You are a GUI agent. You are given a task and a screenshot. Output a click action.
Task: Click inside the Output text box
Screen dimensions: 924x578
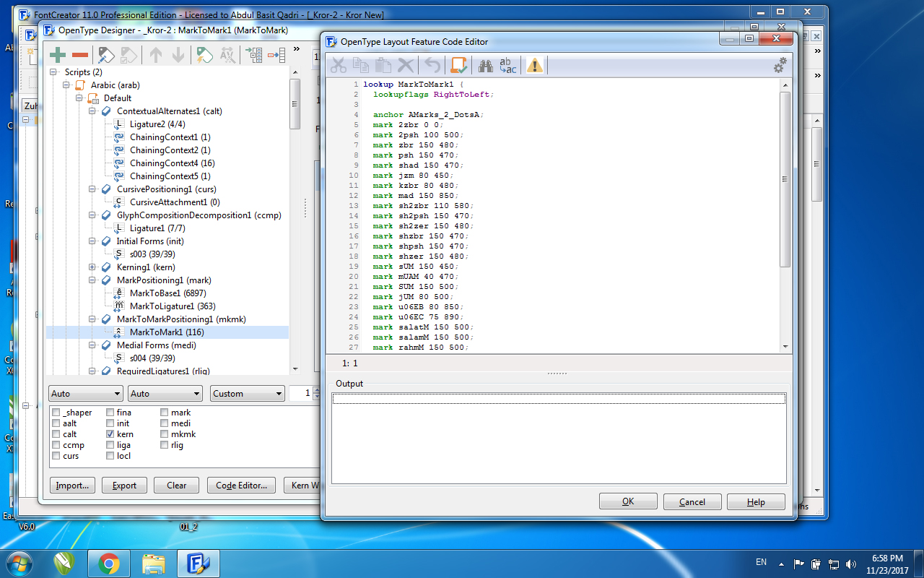[x=559, y=438]
